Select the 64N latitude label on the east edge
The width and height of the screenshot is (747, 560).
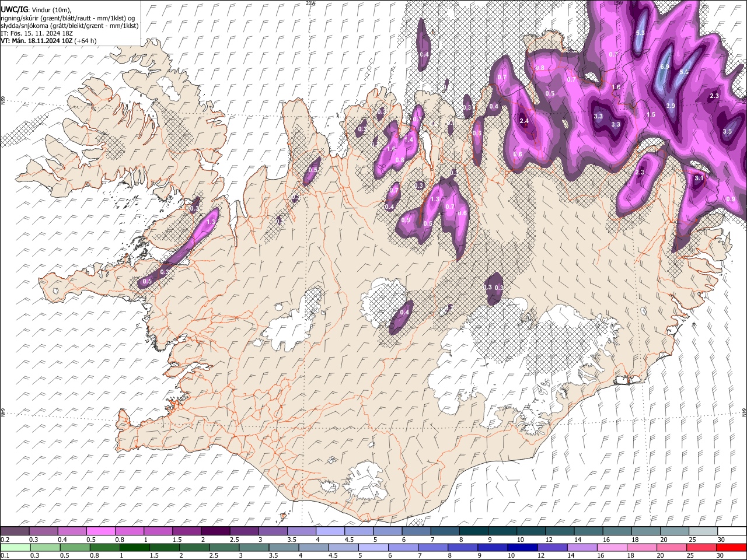[x=744, y=412]
